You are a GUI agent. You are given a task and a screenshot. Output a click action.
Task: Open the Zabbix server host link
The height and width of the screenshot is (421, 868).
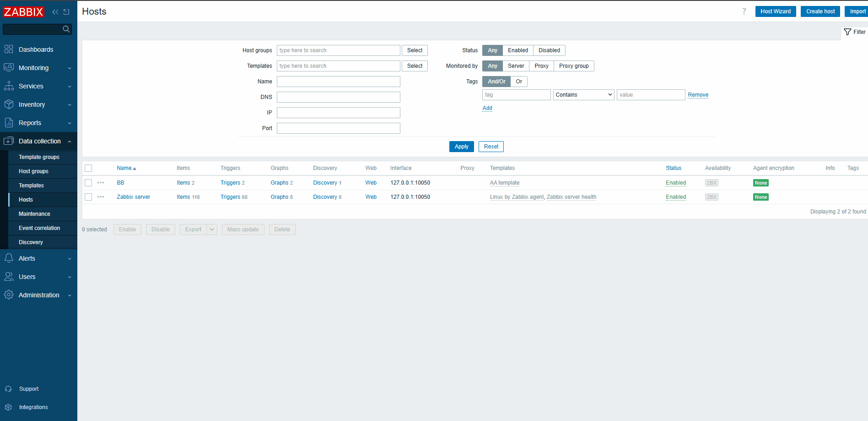pos(133,197)
